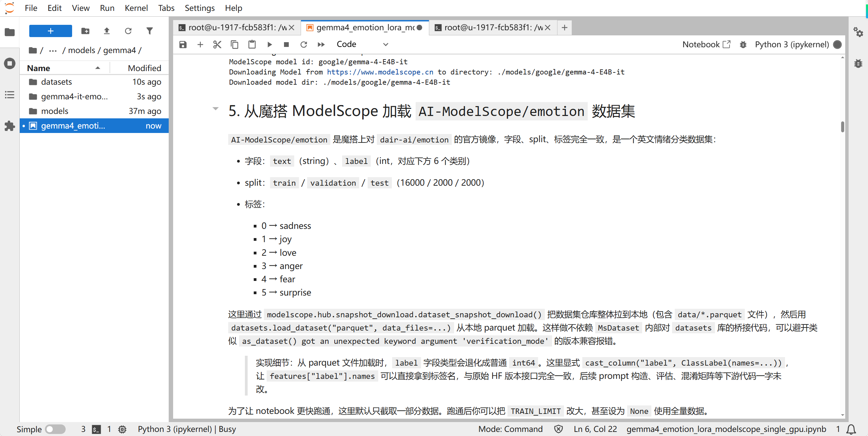Viewport: 868px width, 436px height.
Task: Click the terminal count icon in status bar
Action: point(96,429)
